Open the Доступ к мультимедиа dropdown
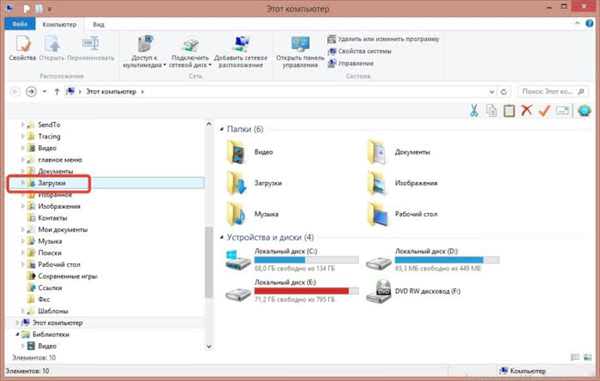 pyautogui.click(x=144, y=52)
